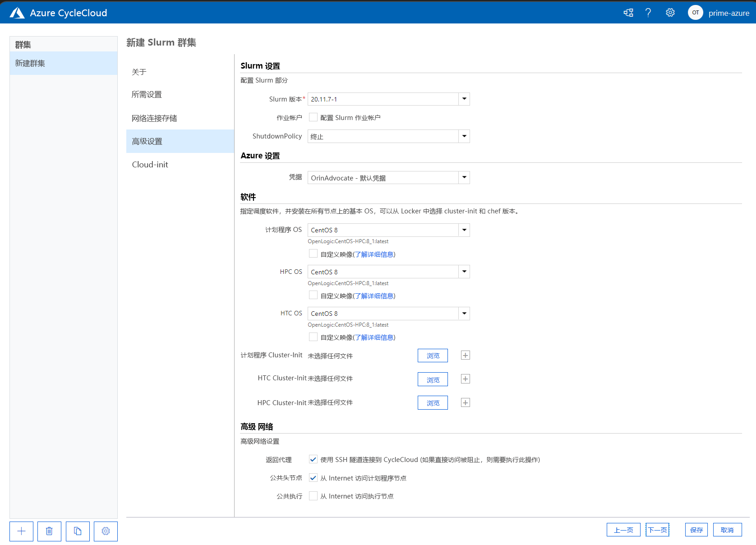Enable 配置 Slurm 作业帐户 checkbox
This screenshot has height=545, width=756.
click(313, 117)
